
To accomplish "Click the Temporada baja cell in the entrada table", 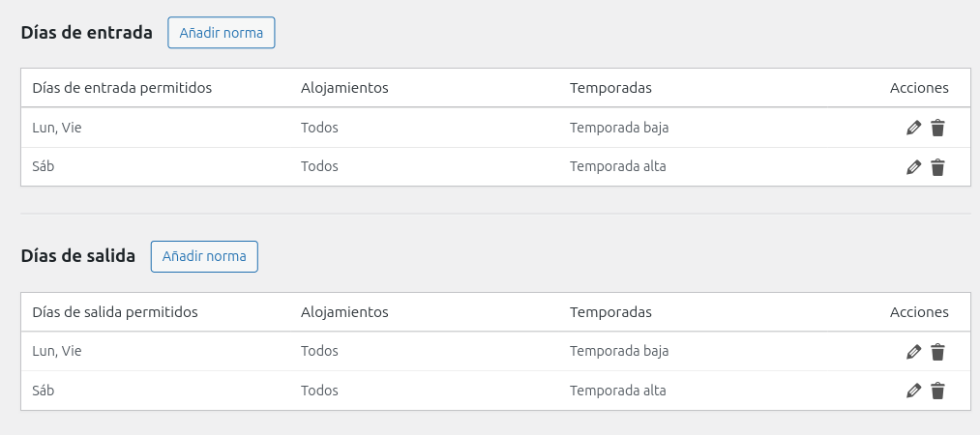I will [619, 128].
